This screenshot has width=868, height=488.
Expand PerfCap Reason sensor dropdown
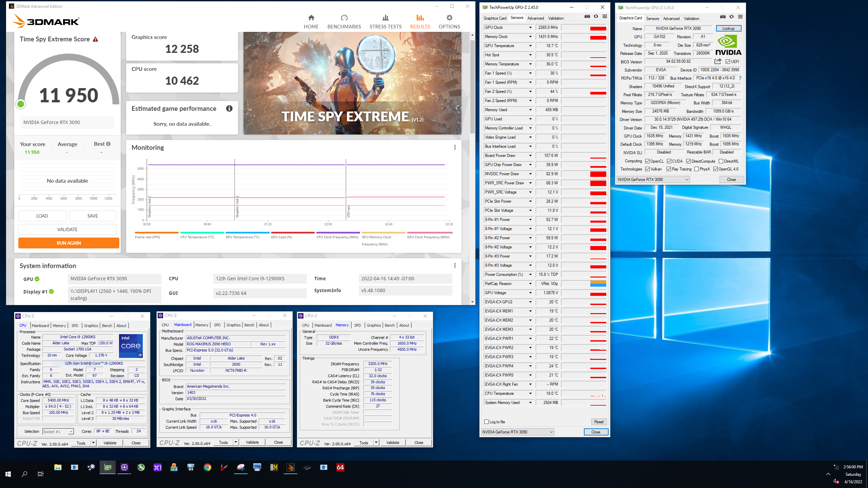530,284
